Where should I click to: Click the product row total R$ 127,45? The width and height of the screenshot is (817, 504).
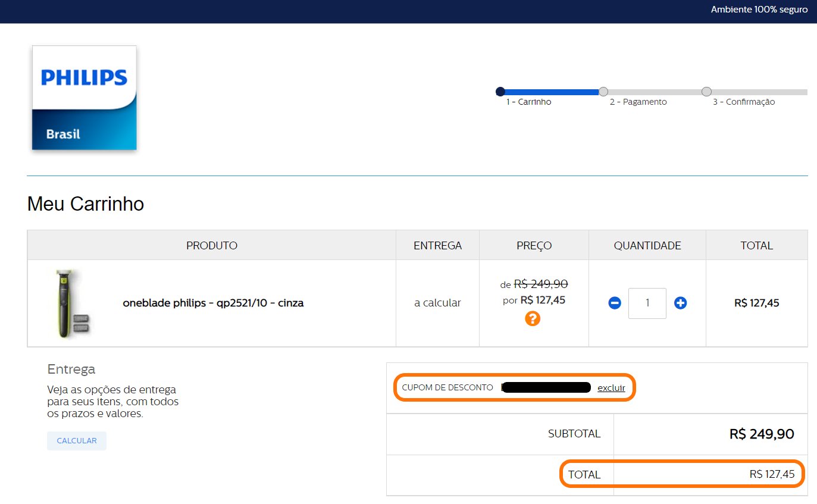757,303
